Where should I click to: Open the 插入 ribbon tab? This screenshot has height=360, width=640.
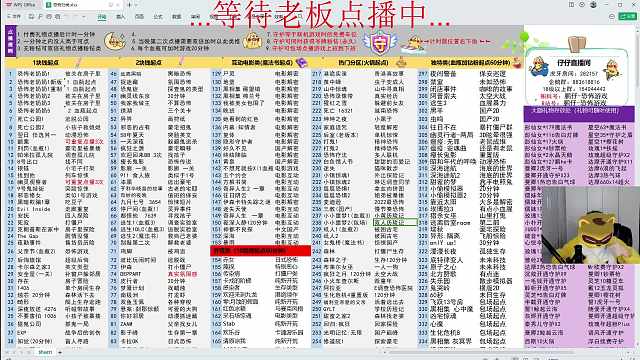[120, 17]
